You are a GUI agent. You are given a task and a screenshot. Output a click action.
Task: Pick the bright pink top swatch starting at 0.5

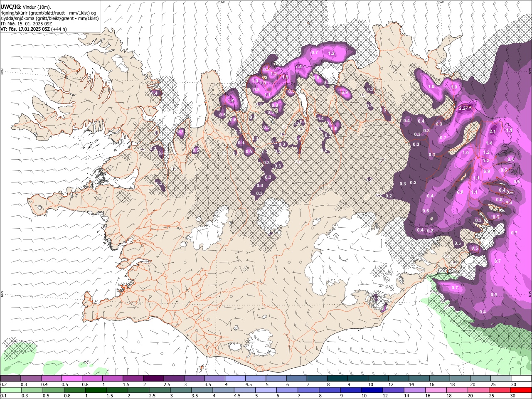tap(71, 379)
